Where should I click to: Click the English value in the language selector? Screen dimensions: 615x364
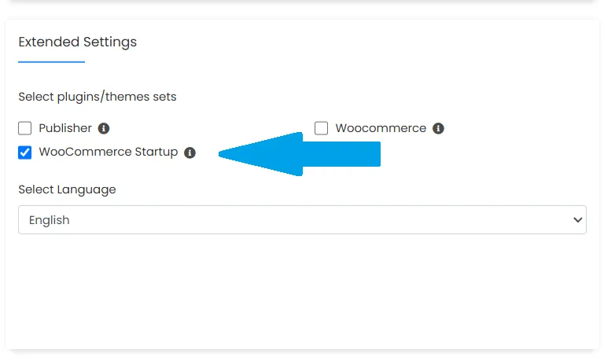coord(50,220)
